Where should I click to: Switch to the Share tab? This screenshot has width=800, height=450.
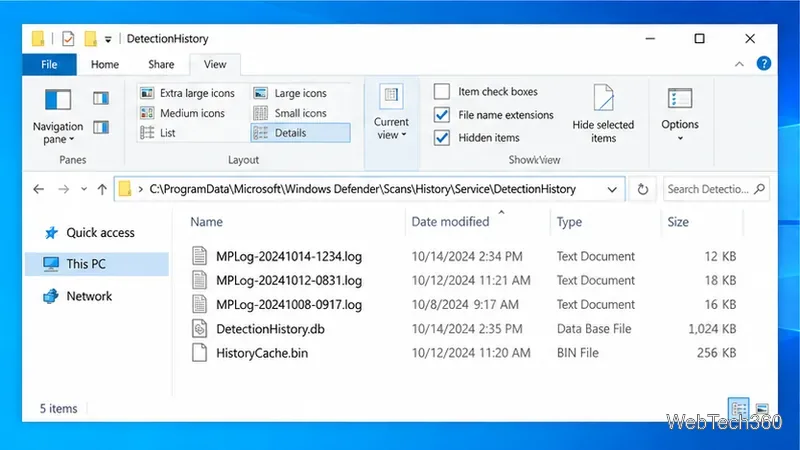tap(161, 64)
